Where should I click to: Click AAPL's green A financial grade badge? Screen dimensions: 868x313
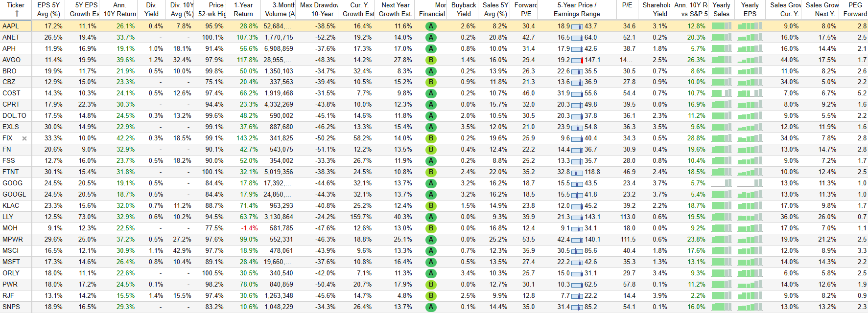click(x=431, y=26)
